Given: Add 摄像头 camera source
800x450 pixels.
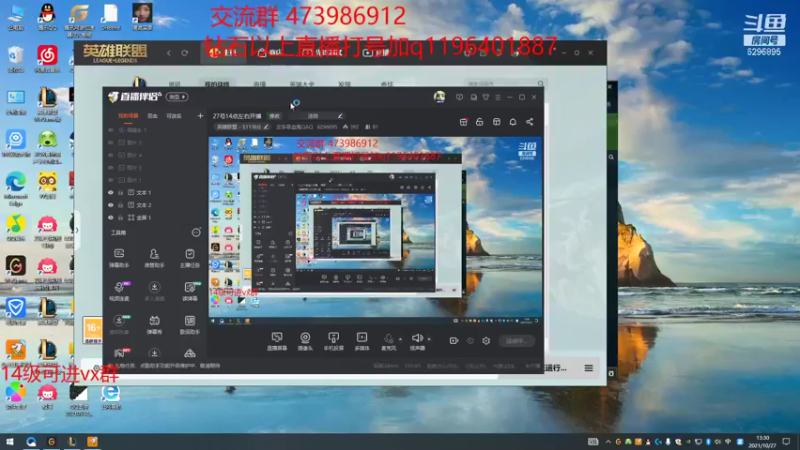Looking at the screenshot, I should (x=305, y=341).
